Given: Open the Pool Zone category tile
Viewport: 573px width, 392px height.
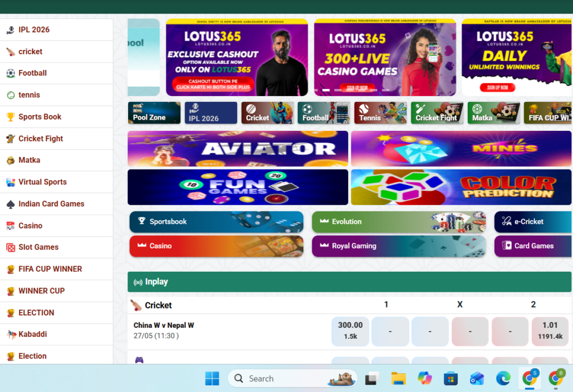Looking at the screenshot, I should point(154,113).
